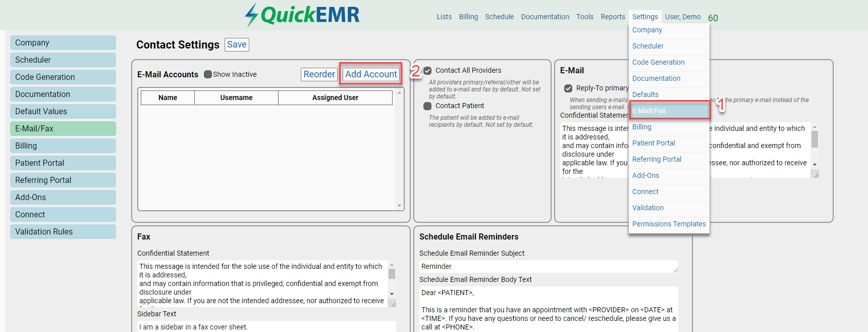
Task: Choose Connect in Settings dropdown
Action: point(669,192)
